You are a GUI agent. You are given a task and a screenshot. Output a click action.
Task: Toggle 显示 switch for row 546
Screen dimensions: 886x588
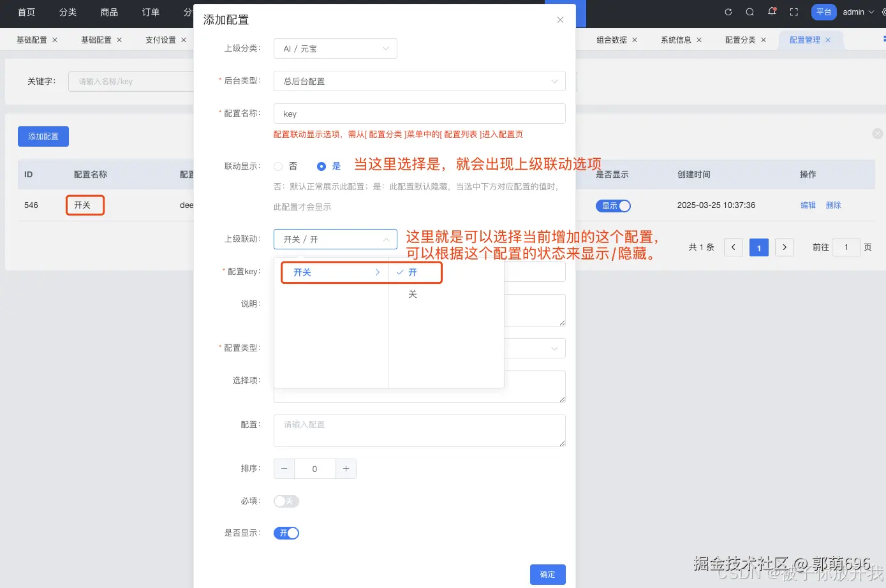pyautogui.click(x=614, y=205)
